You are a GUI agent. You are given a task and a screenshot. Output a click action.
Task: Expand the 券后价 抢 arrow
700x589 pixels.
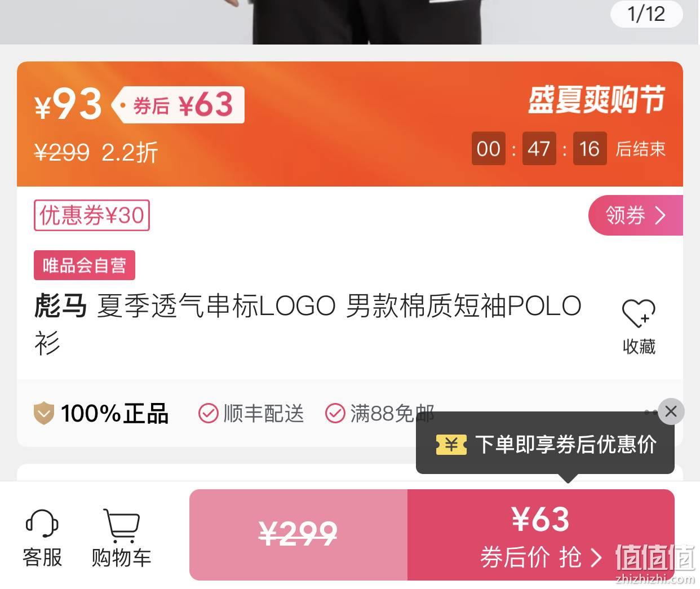[596, 558]
